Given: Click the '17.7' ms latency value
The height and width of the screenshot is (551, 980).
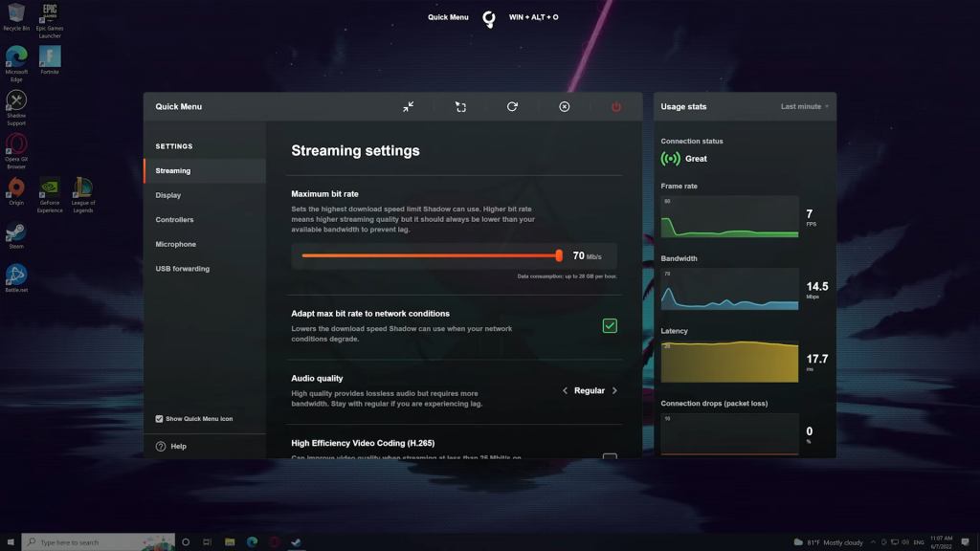Looking at the screenshot, I should pos(817,360).
